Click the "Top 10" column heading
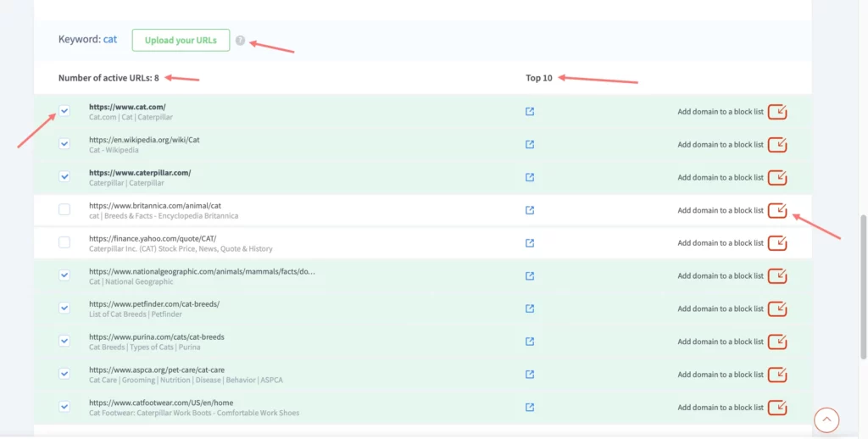The image size is (868, 439). tap(539, 78)
